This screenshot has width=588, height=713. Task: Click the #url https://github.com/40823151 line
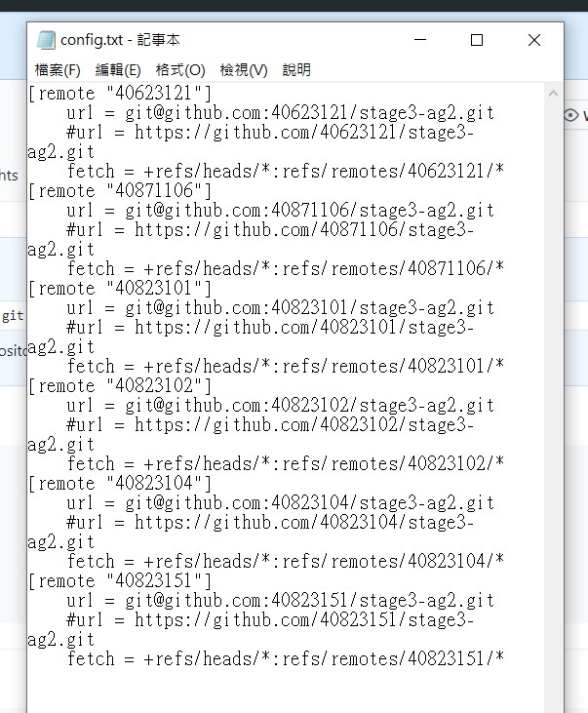(x=270, y=619)
